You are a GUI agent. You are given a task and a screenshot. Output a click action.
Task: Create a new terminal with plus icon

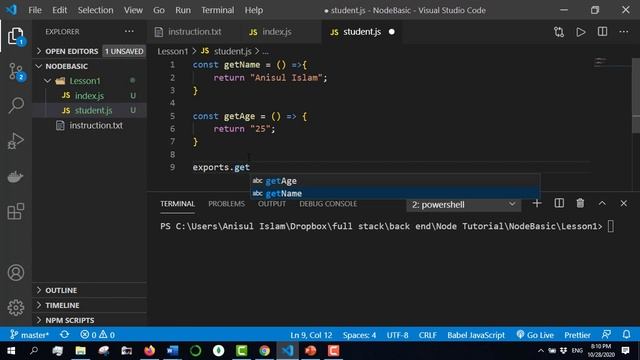tap(537, 203)
